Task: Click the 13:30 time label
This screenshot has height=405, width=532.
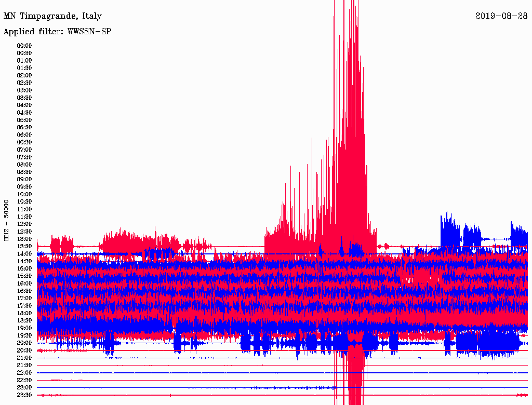Action: [24, 247]
